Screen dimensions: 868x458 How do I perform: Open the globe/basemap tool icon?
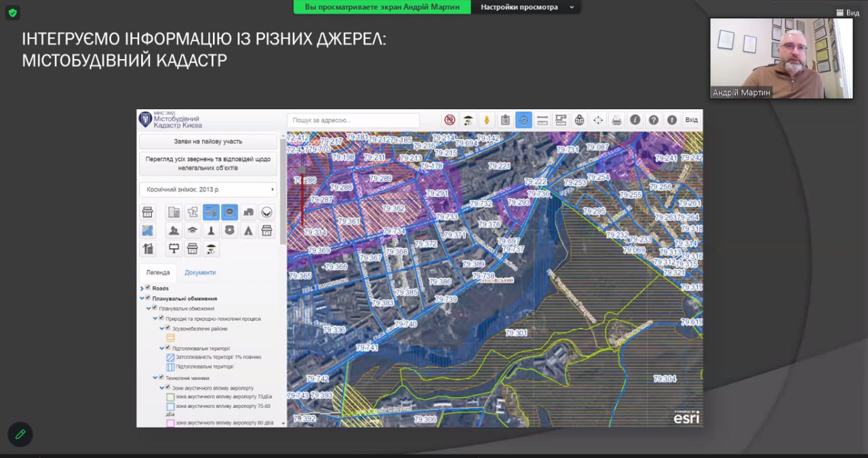[x=578, y=119]
